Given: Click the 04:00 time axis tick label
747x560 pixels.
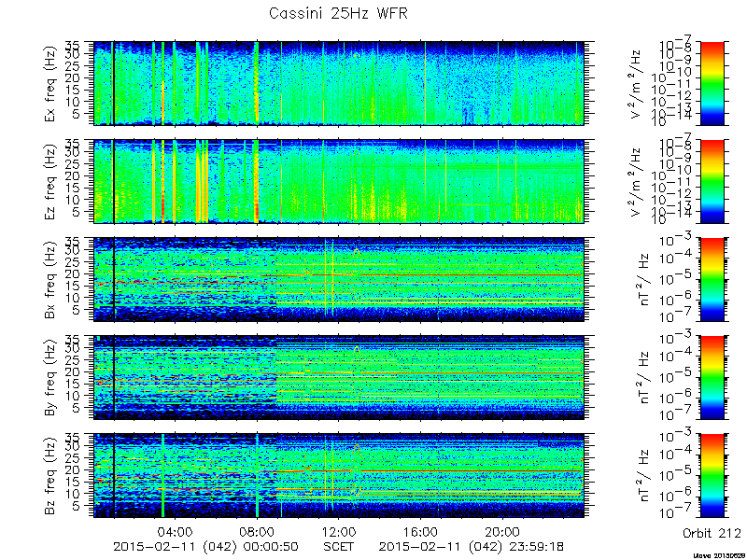Looking at the screenshot, I should 176,531.
